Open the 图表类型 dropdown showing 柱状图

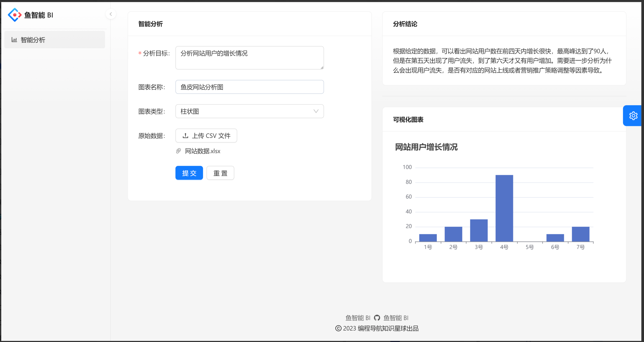pyautogui.click(x=249, y=111)
